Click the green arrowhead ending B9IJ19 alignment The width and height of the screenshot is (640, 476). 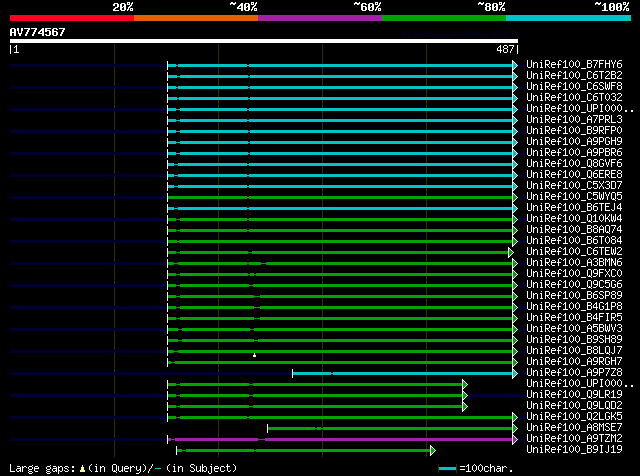pyautogui.click(x=433, y=451)
